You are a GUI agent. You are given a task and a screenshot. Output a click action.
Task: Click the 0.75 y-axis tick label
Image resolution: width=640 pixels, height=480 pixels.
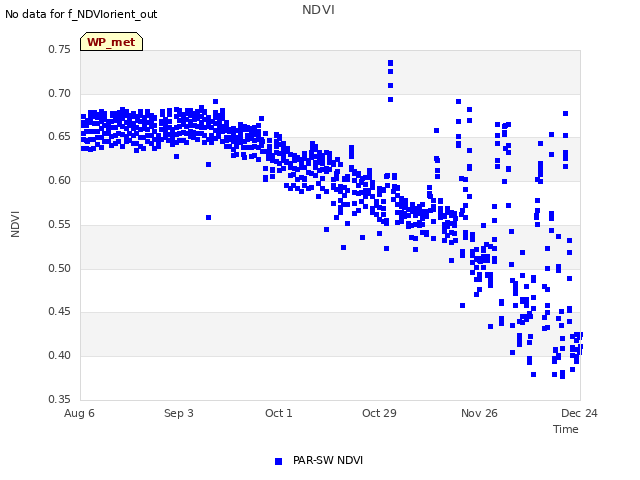coord(60,49)
